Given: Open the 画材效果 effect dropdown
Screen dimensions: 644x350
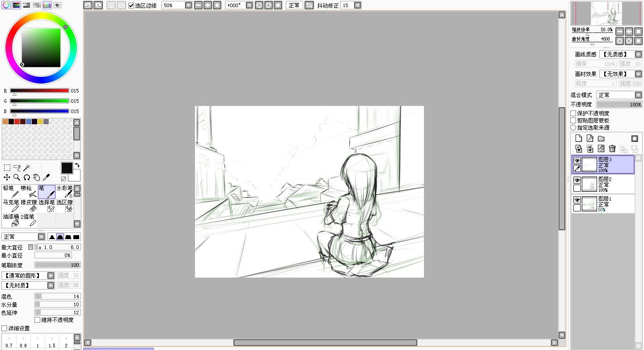Looking at the screenshot, I should click(638, 74).
